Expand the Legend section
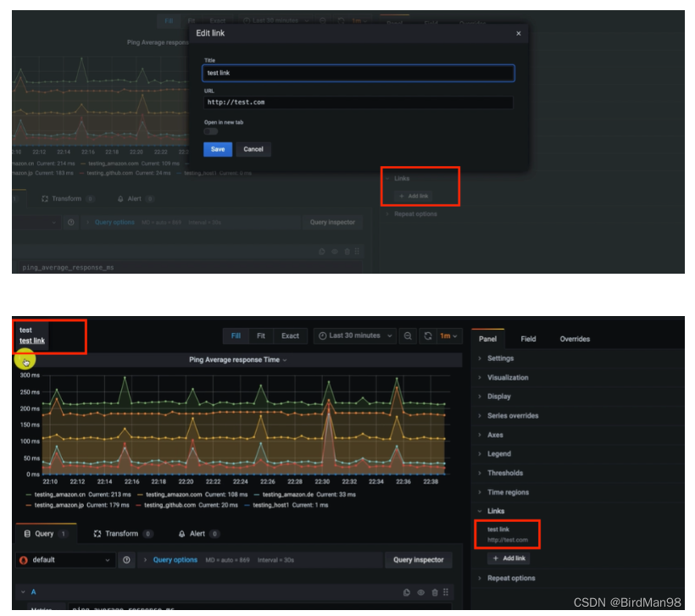695x616 pixels. [x=498, y=454]
